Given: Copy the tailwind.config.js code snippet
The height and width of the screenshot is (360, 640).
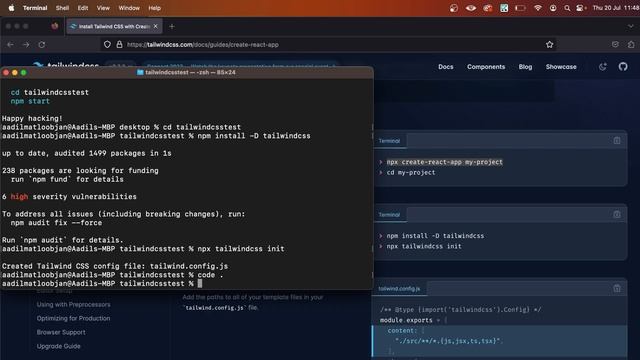Looking at the screenshot, I should pos(617,289).
